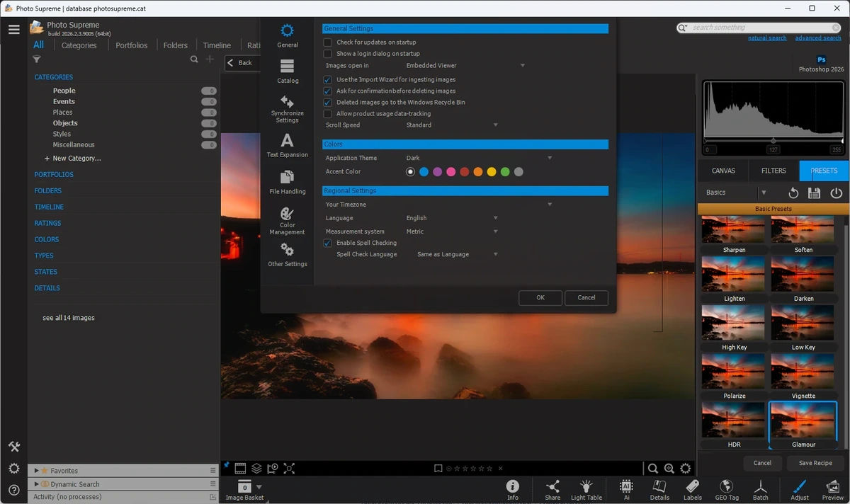Enable Show a login dialog on startup
The image size is (850, 504).
327,54
